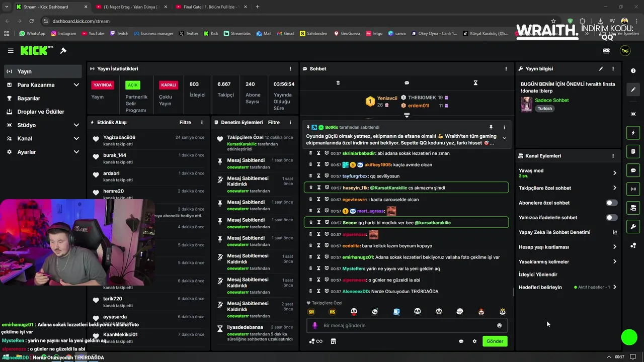Open chat settings gear next to Gönder
Viewport: 644px width, 362px height.
[x=474, y=341]
